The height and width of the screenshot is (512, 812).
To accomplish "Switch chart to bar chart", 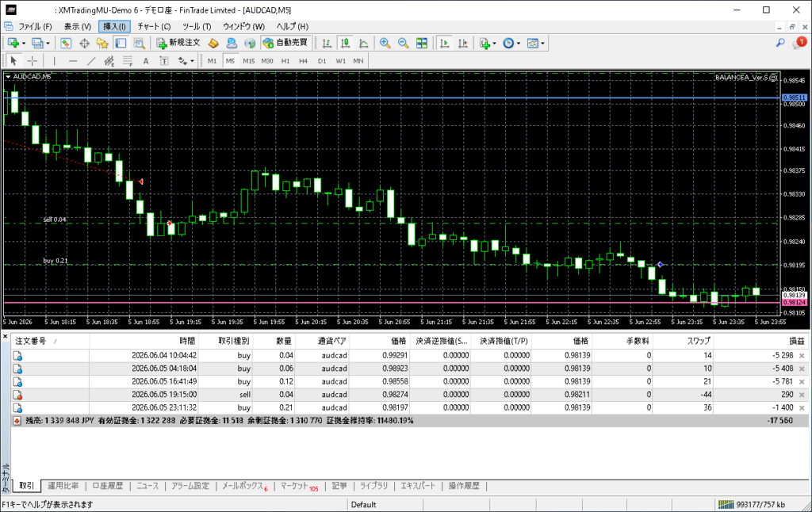I will 327,43.
